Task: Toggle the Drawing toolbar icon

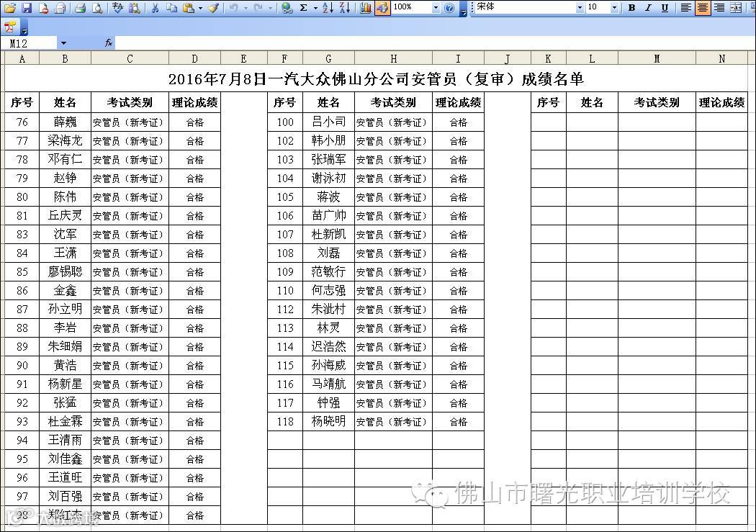Action: (382, 8)
